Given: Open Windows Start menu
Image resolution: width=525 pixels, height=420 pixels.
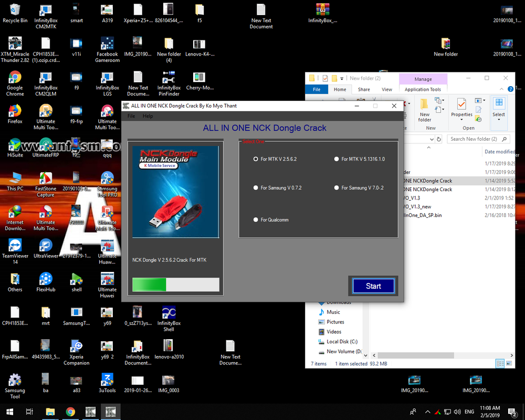Looking at the screenshot, I should (x=9, y=412).
